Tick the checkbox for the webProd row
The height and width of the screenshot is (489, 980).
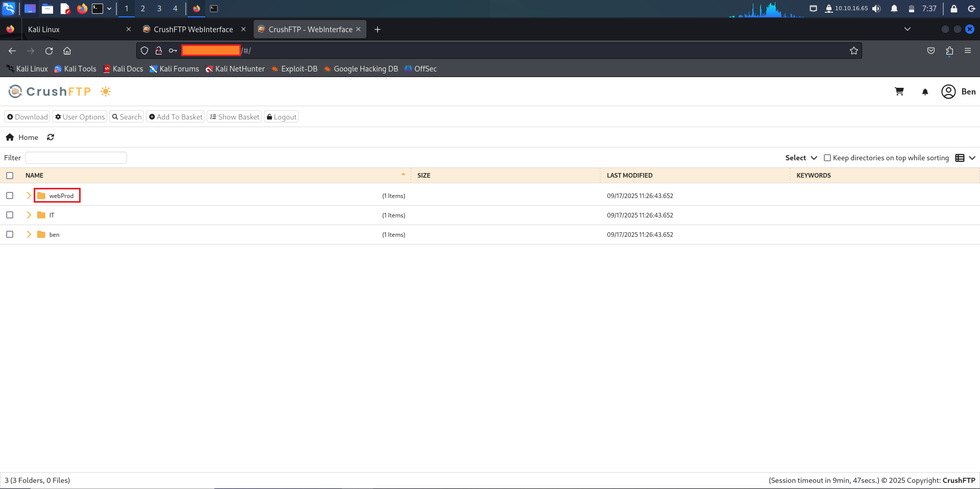pyautogui.click(x=10, y=195)
